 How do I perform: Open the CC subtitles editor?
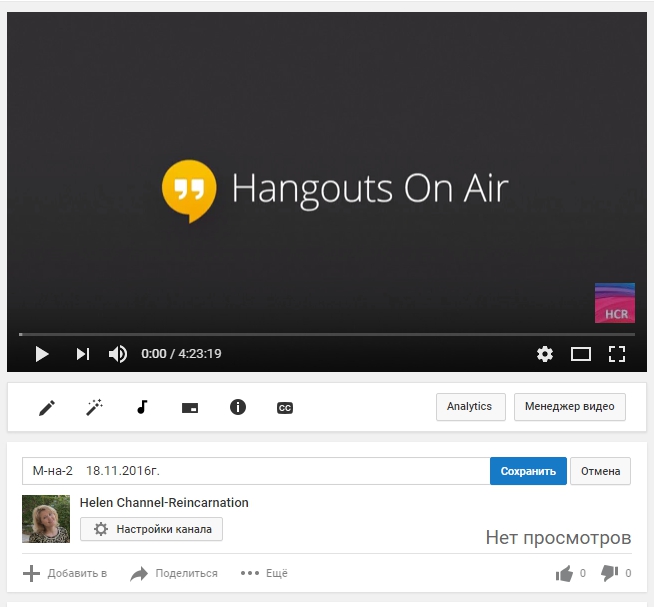click(285, 407)
